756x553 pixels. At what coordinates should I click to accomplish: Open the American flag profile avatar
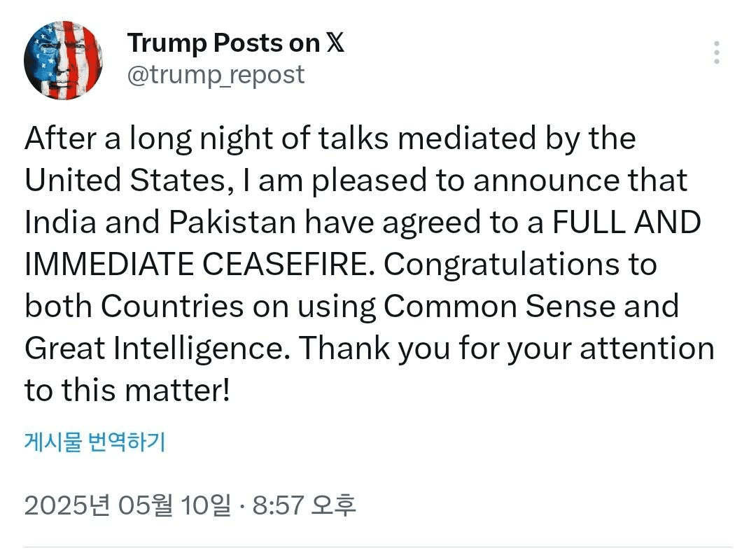63,60
